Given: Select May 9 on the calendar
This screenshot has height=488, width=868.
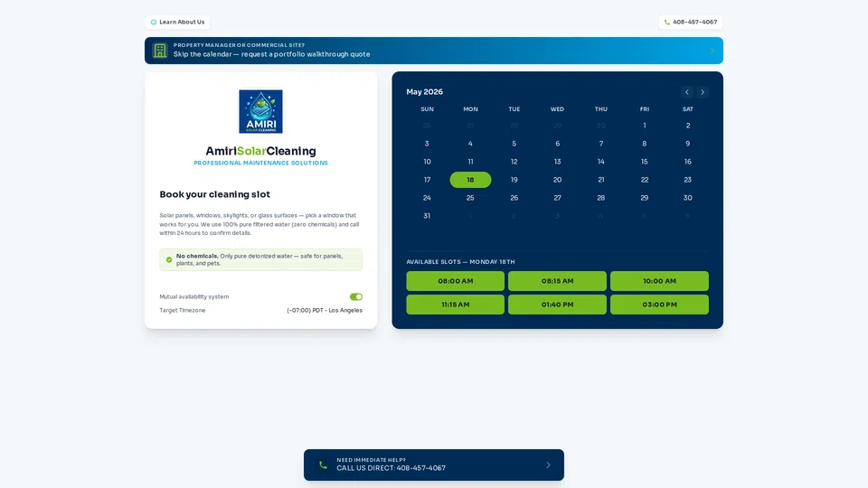Looking at the screenshot, I should pos(687,144).
